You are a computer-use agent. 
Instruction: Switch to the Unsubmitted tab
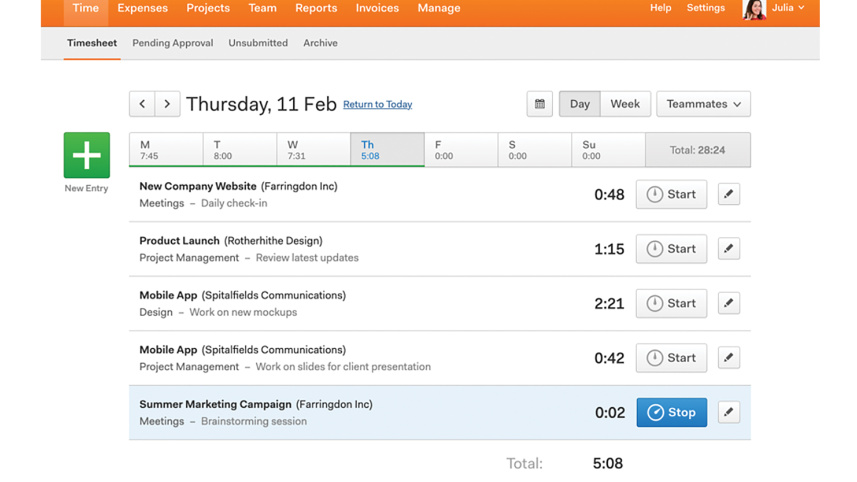coord(258,43)
